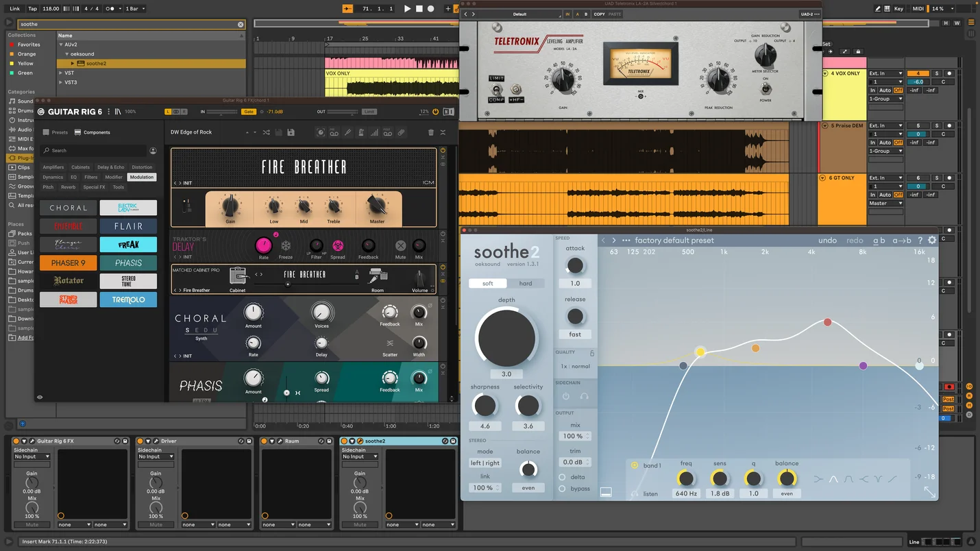Image resolution: width=980 pixels, height=551 pixels.
Task: Select the bell filter shape in soothe2 band
Action: [x=833, y=479]
